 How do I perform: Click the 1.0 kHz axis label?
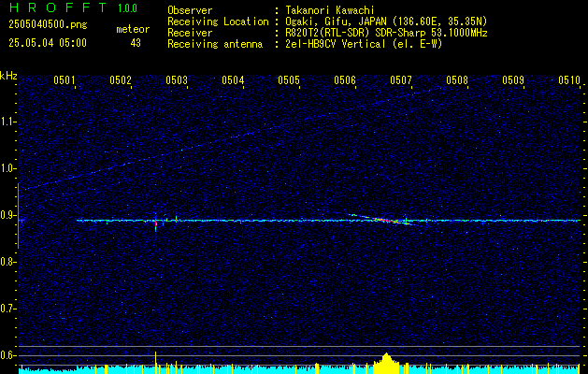(x=8, y=168)
